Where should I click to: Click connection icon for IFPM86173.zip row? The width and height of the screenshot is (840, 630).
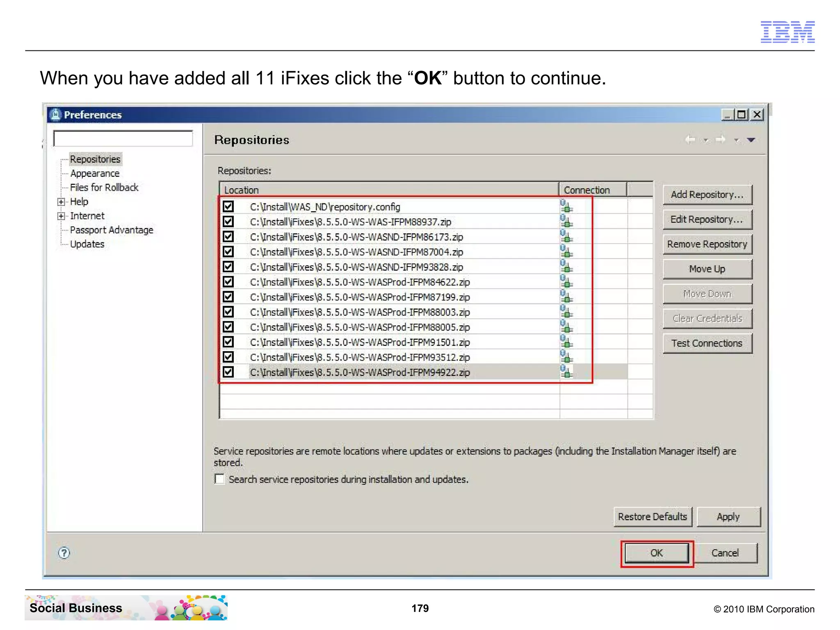pos(566,236)
